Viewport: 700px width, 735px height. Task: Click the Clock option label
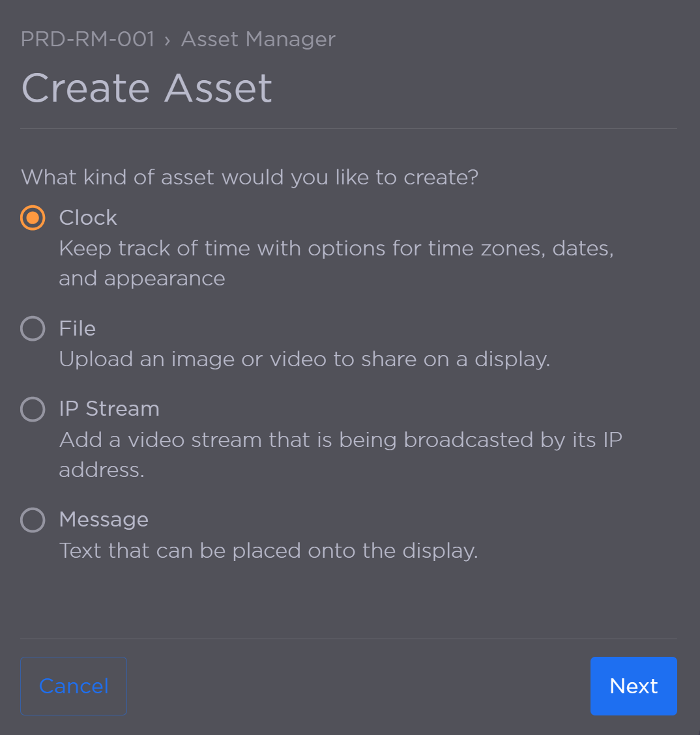tap(87, 218)
